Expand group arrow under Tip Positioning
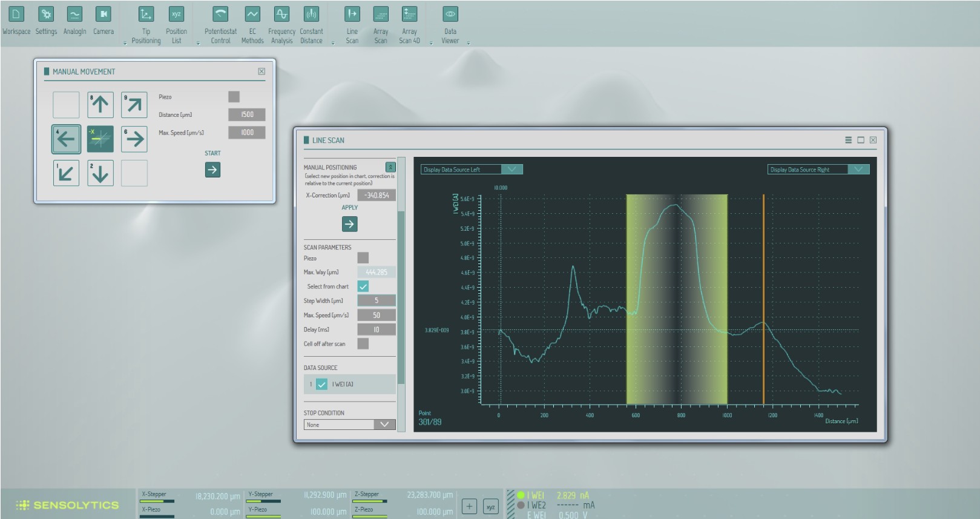The height and width of the screenshot is (519, 980). tap(125, 43)
